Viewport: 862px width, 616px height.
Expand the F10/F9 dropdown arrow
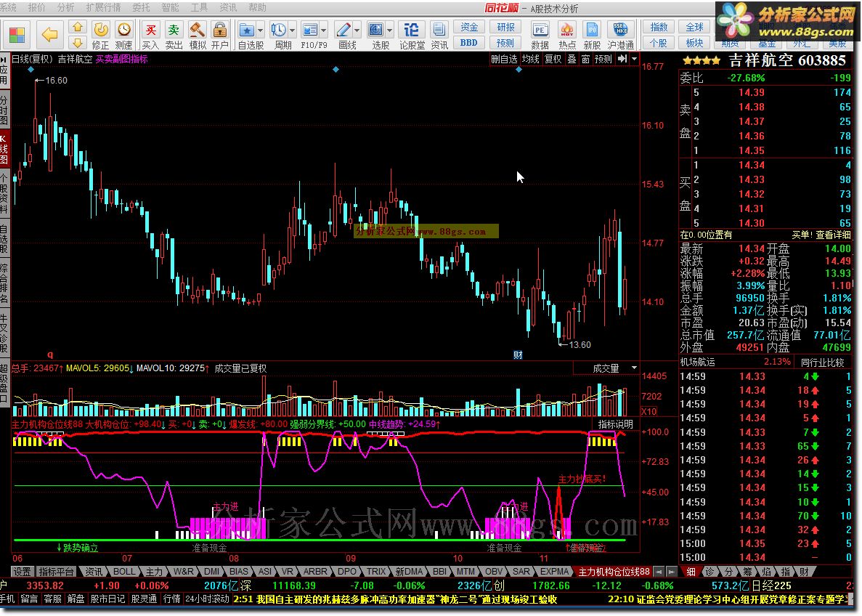coord(324,31)
